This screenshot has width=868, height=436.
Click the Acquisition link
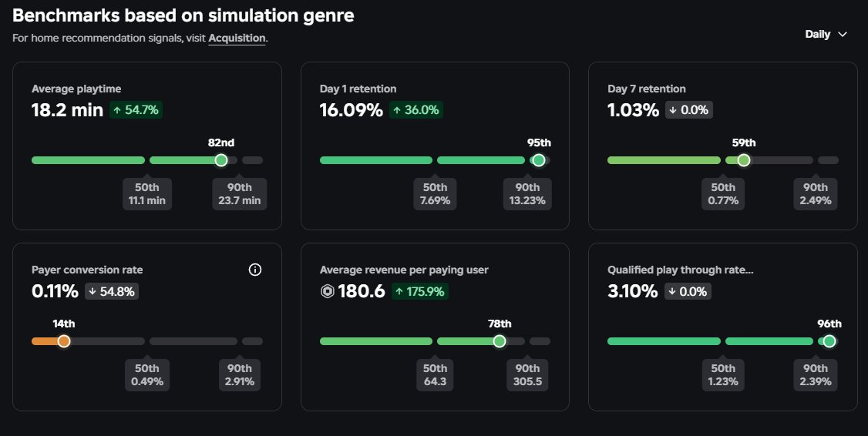(x=237, y=37)
